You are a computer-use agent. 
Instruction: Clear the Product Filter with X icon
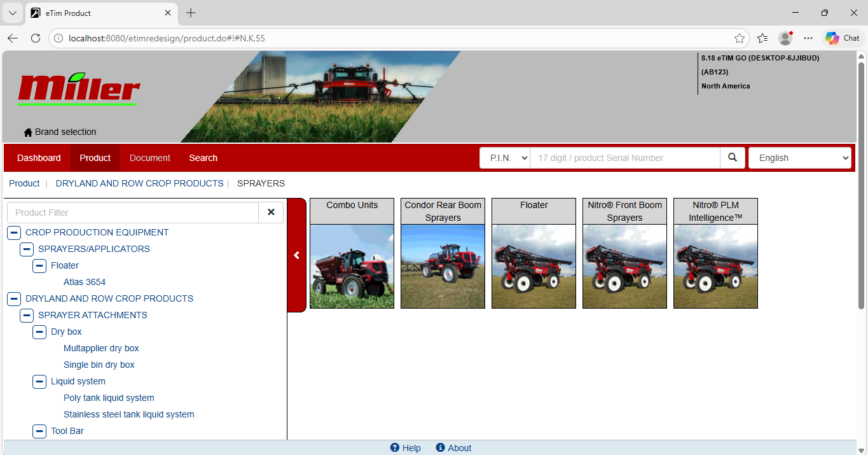tap(271, 213)
